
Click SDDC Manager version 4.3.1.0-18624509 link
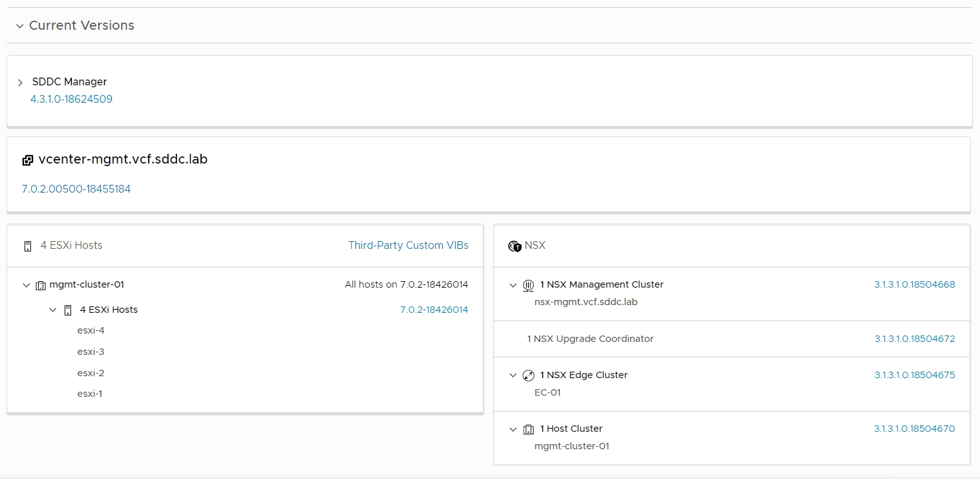[x=71, y=100]
